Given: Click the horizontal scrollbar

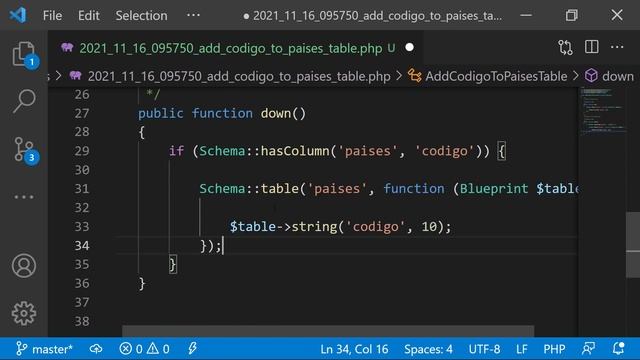Looking at the screenshot, I should click(328, 331).
